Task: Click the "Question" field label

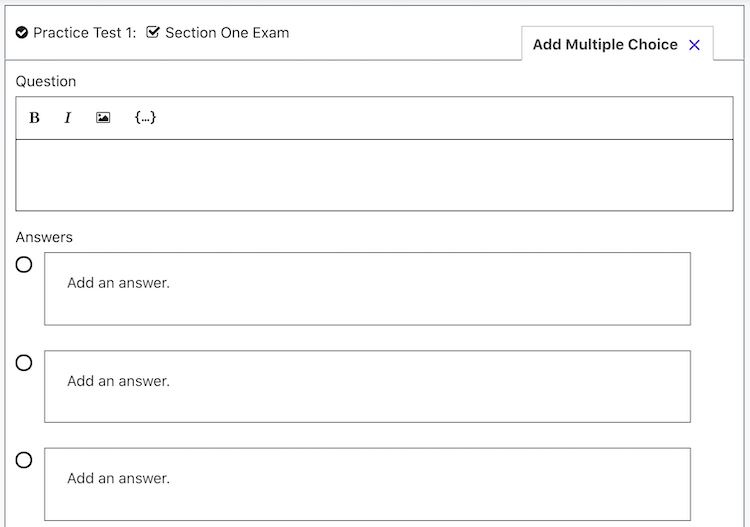Action: [x=46, y=81]
